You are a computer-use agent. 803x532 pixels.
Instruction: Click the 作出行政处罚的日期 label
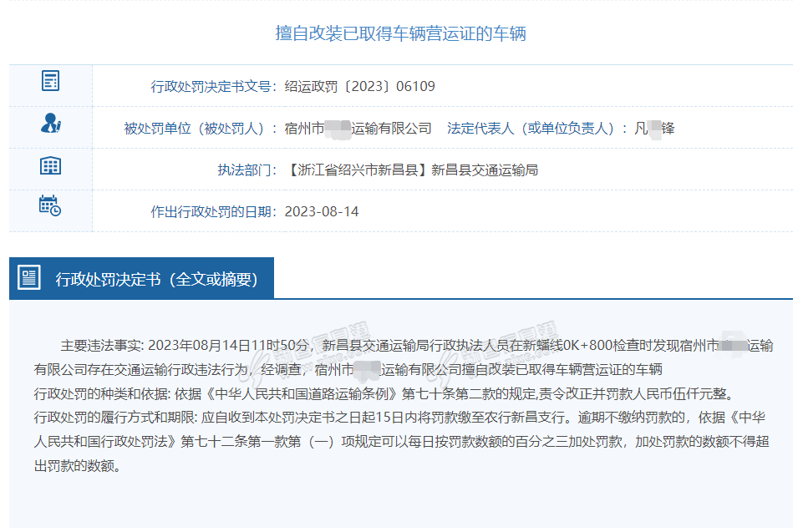tap(213, 212)
